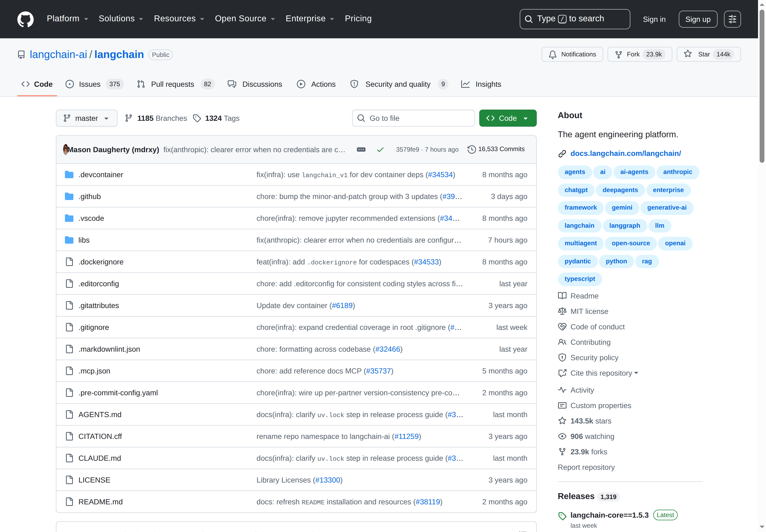This screenshot has width=766, height=532.
Task: Click the commit details ellipsis icon
Action: tap(361, 149)
